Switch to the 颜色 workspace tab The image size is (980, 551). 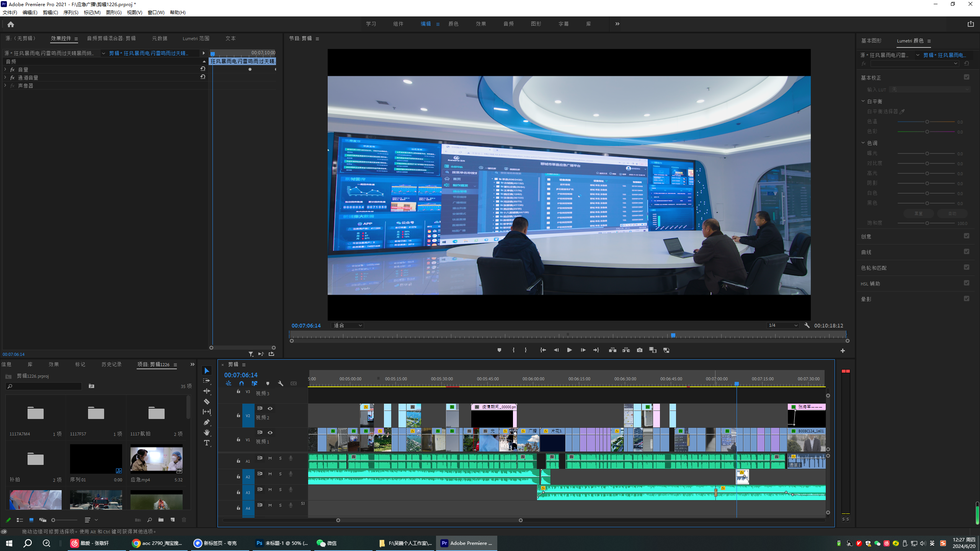click(x=453, y=24)
